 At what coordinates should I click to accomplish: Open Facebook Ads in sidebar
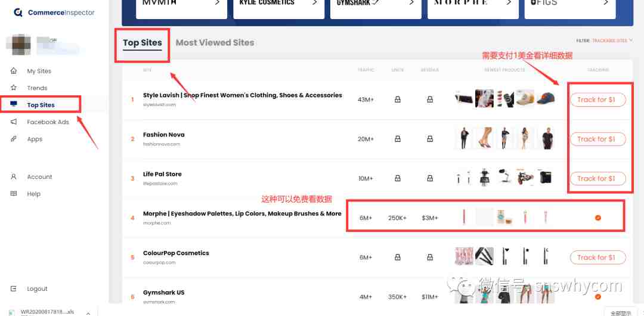48,122
